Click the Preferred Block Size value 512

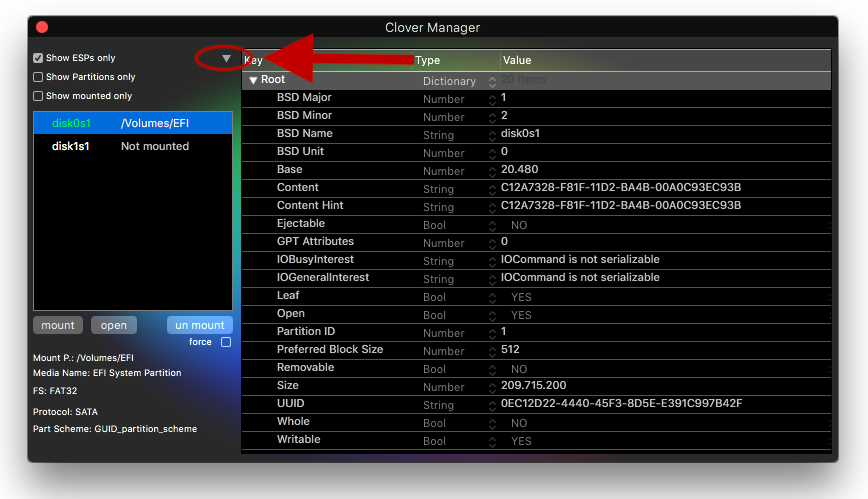click(510, 349)
